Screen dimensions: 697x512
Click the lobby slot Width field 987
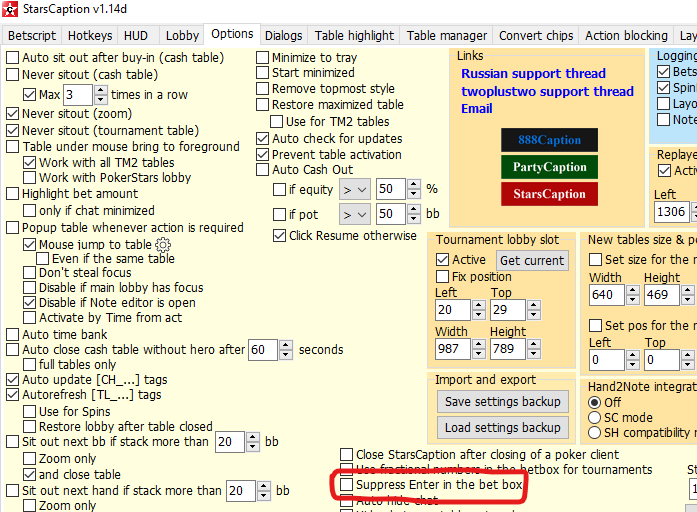coord(453,349)
